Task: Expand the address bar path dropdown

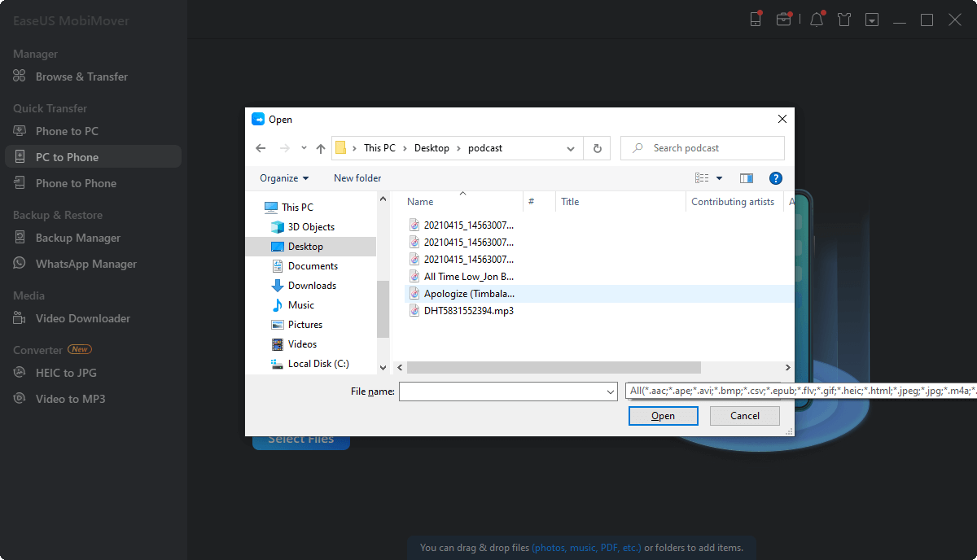Action: pyautogui.click(x=570, y=148)
